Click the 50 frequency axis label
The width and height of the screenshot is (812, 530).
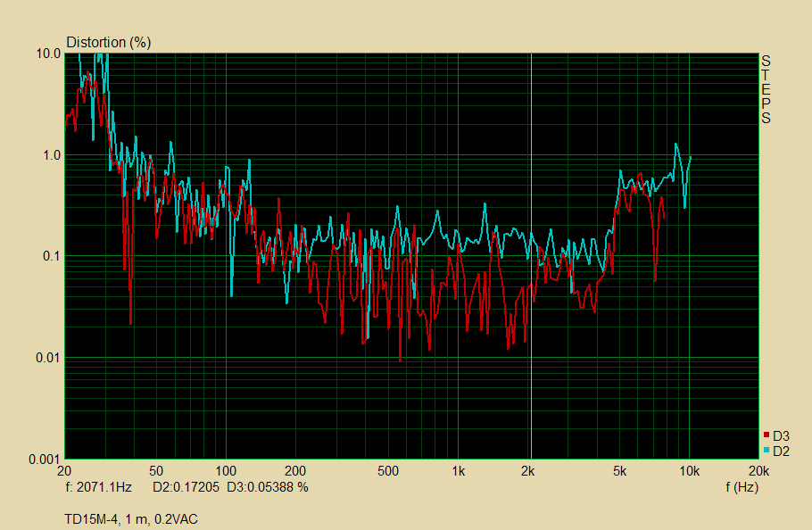(x=156, y=471)
